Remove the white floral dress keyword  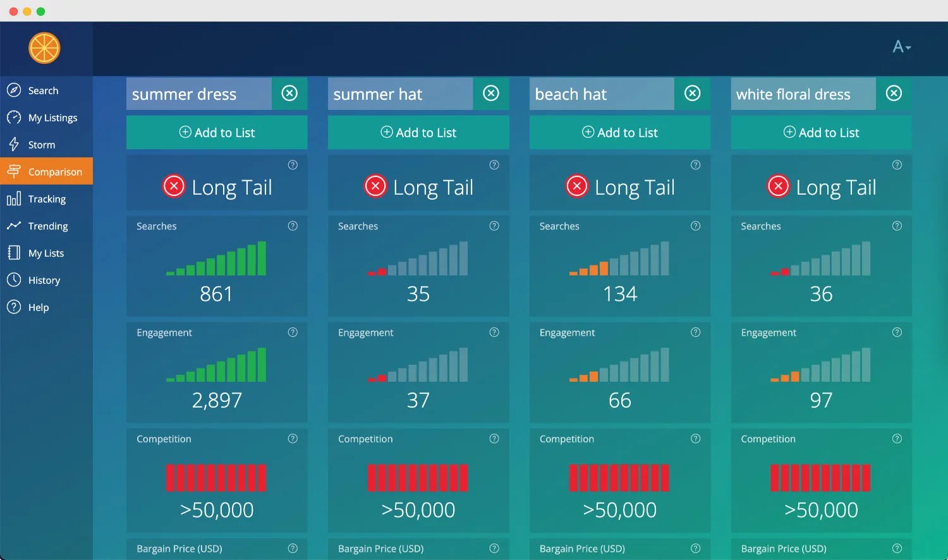[894, 93]
